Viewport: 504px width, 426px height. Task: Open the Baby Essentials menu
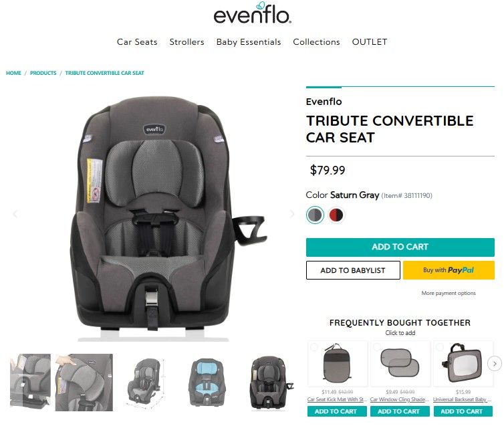coord(249,41)
